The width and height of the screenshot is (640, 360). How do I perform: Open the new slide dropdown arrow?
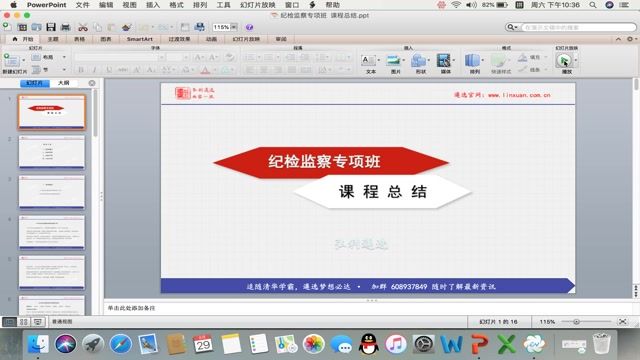(x=24, y=60)
